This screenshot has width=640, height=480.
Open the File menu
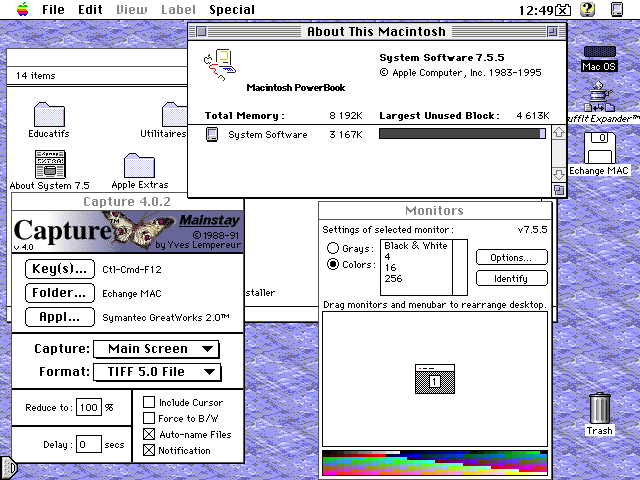53,9
